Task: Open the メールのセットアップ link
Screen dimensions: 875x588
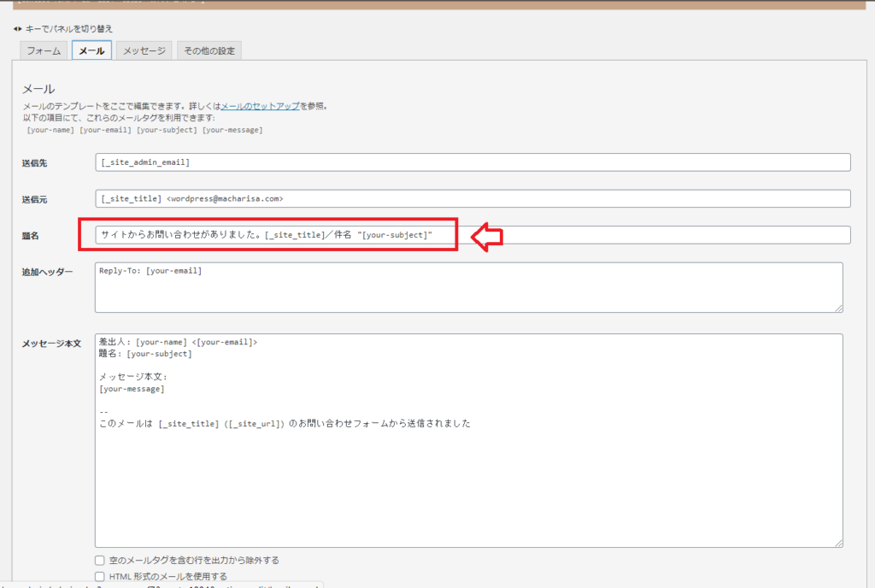Action: pyautogui.click(x=260, y=107)
